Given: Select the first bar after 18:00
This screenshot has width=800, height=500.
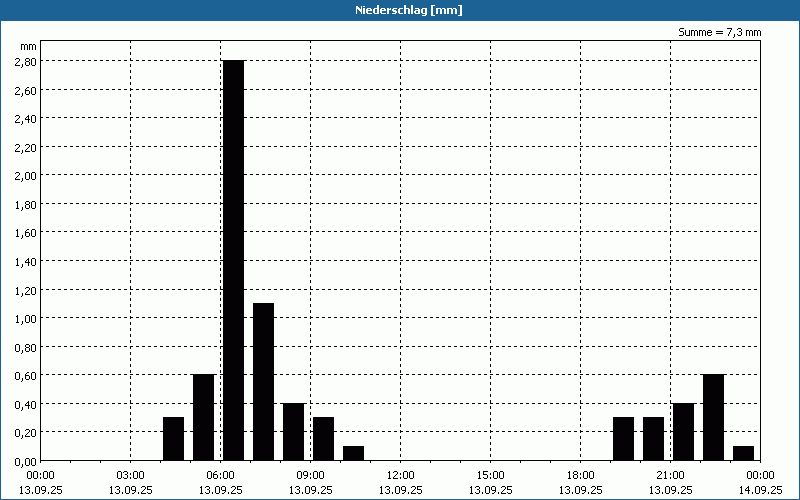Looking at the screenshot, I should (623, 438).
